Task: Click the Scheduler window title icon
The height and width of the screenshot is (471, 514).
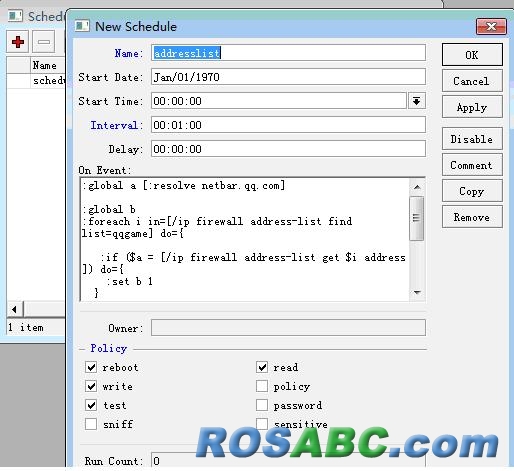Action: coord(15,16)
